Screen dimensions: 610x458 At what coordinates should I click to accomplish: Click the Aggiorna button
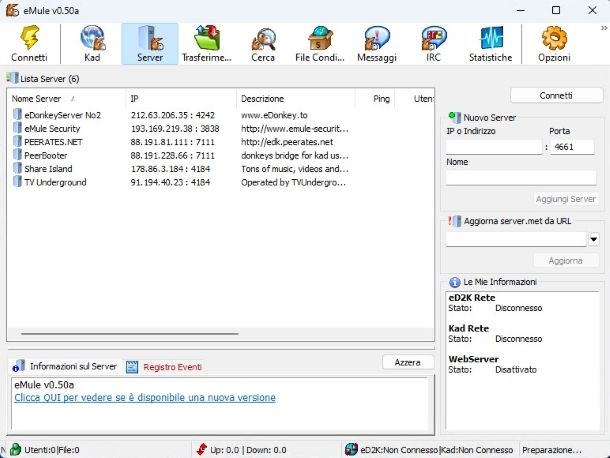pos(566,260)
